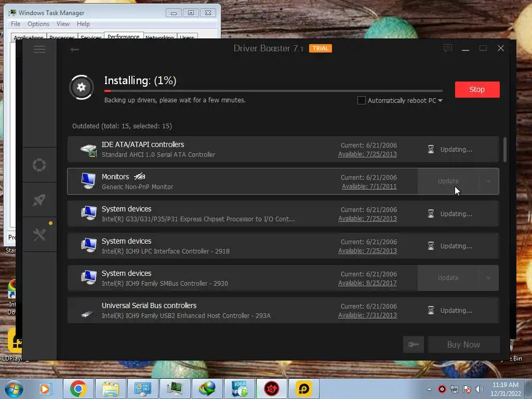This screenshot has height=399, width=532.
Task: Click hourglass icon on ICH9 LPC Interface row
Action: coord(431,246)
